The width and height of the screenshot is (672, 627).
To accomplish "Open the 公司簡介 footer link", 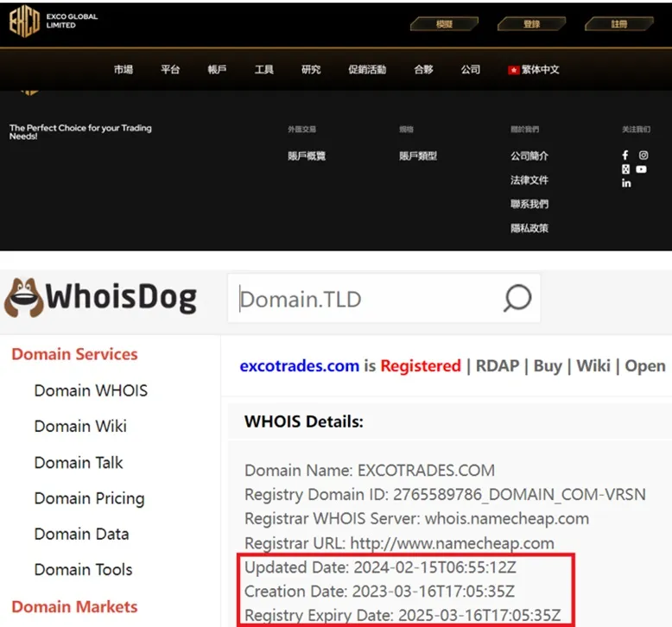I will point(529,156).
